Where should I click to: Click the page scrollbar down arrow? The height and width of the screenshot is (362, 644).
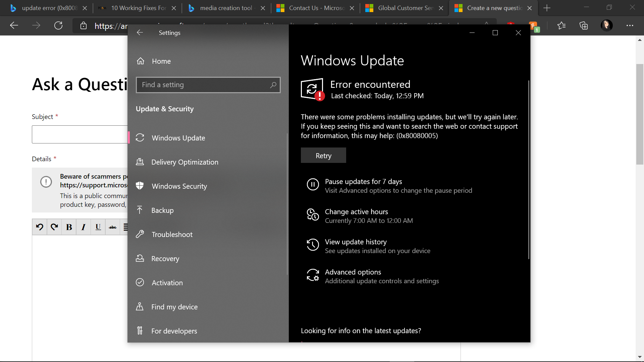coord(640,357)
